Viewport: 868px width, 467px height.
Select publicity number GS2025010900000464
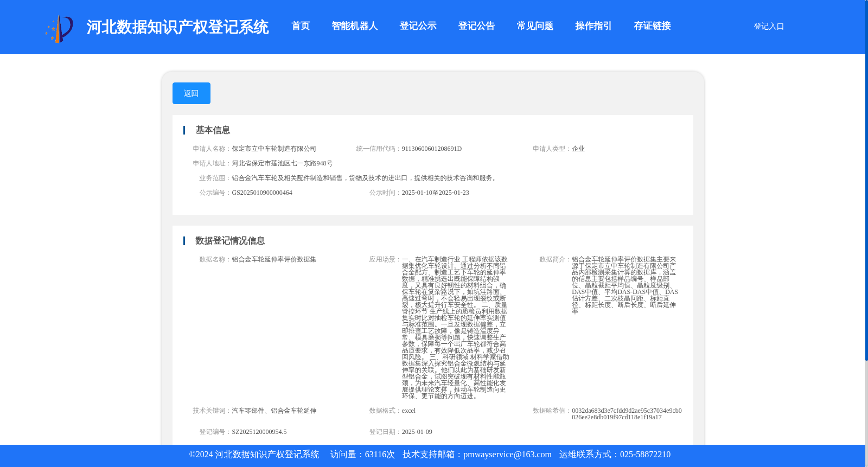262,193
